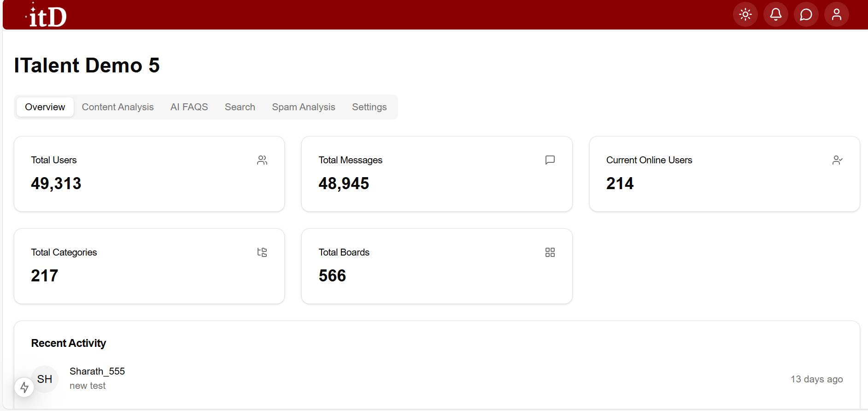Open the "new test" activity entry

88,386
